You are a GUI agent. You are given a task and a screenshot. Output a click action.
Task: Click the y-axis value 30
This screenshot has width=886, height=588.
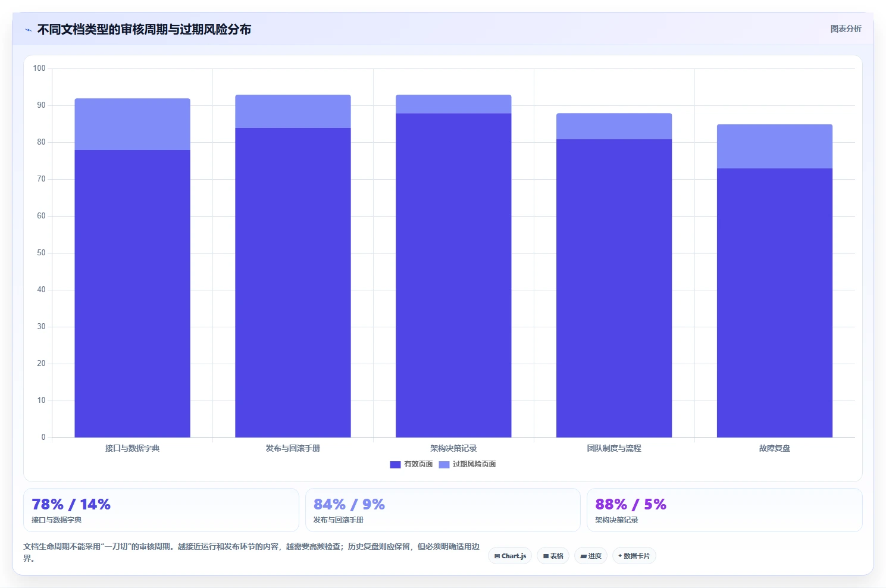pos(41,327)
